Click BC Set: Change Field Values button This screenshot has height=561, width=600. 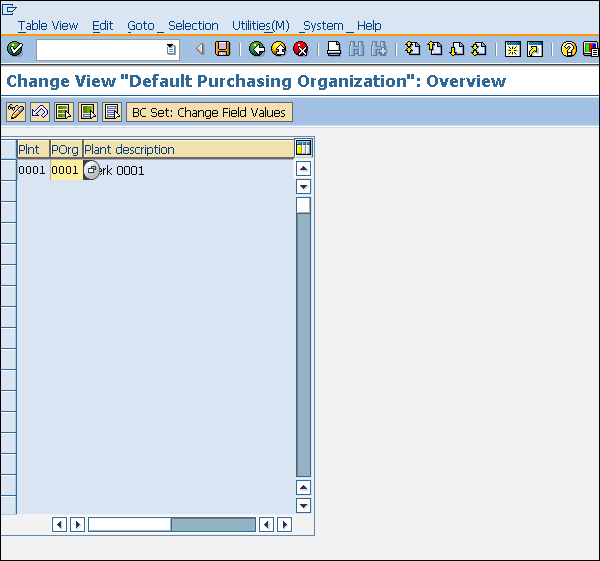[x=209, y=112]
